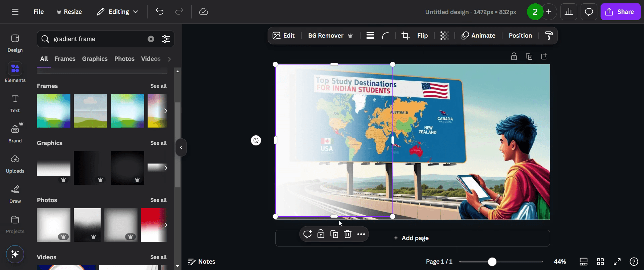
Task: Open the File menu
Action: tap(39, 12)
